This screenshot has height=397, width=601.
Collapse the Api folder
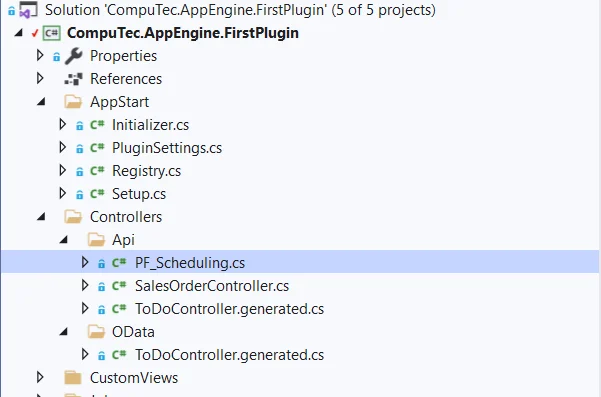pyautogui.click(x=64, y=240)
